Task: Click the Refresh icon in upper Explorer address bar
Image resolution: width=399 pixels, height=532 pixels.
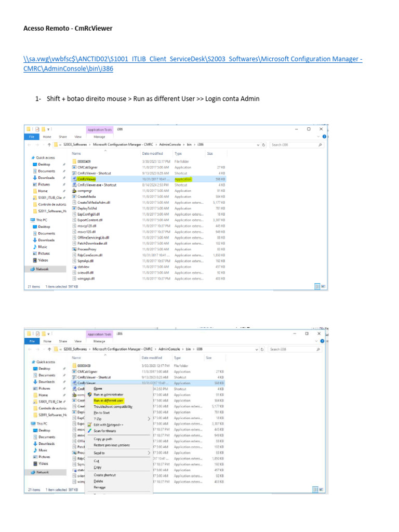Action: click(263, 145)
